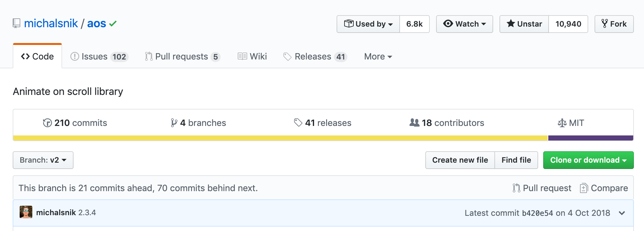Image resolution: width=644 pixels, height=231 pixels.
Task: Click the scales license icon next to MIT
Action: (562, 123)
